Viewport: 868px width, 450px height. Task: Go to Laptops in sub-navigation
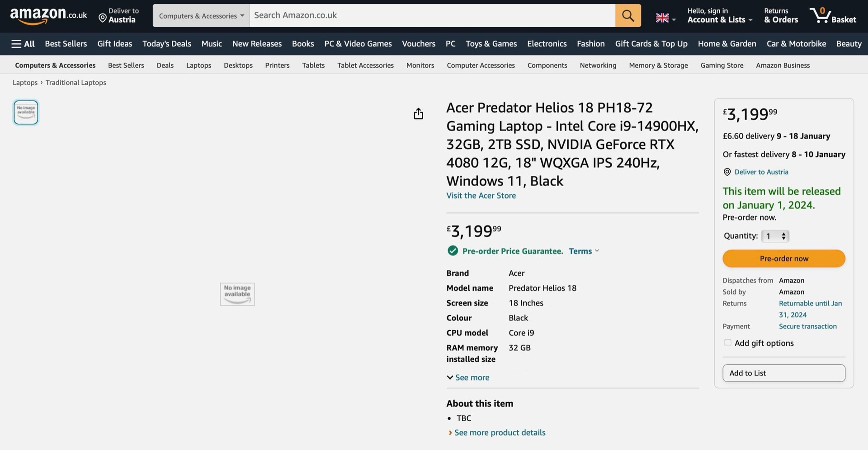(x=198, y=65)
